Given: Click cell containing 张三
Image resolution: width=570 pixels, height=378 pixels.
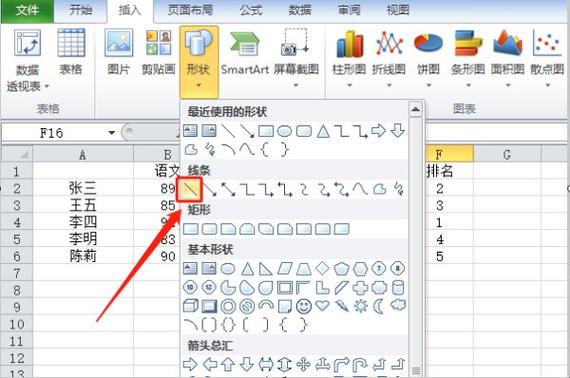Looking at the screenshot, I should pos(83,188).
